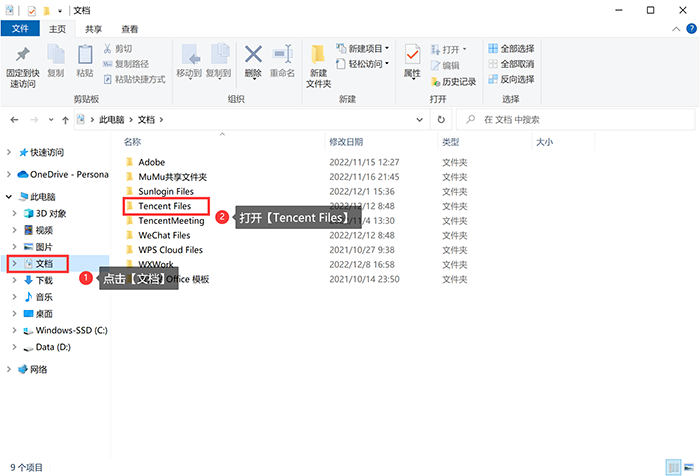
Task: Open the customize quick access toolbar dropdown
Action: [x=60, y=10]
